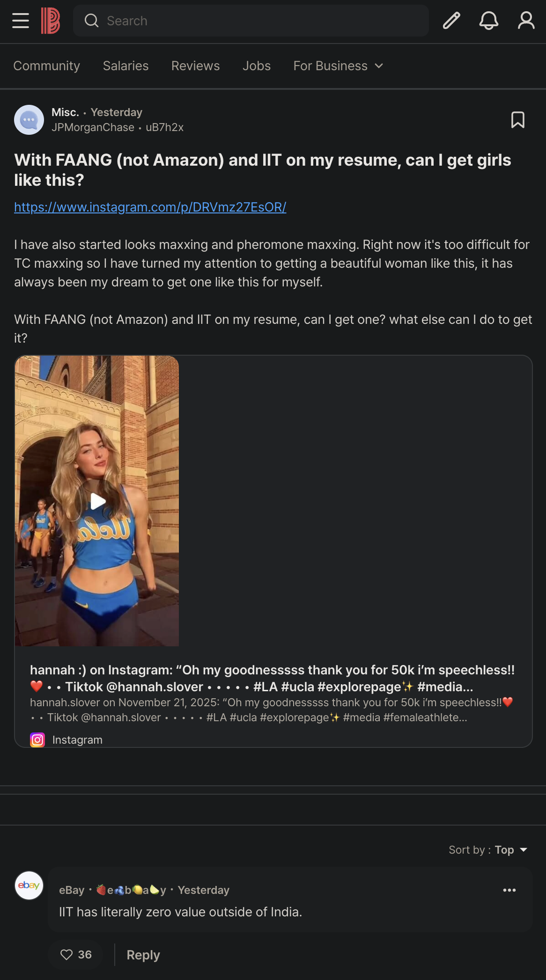
Task: Open the Jobs tab
Action: 257,66
